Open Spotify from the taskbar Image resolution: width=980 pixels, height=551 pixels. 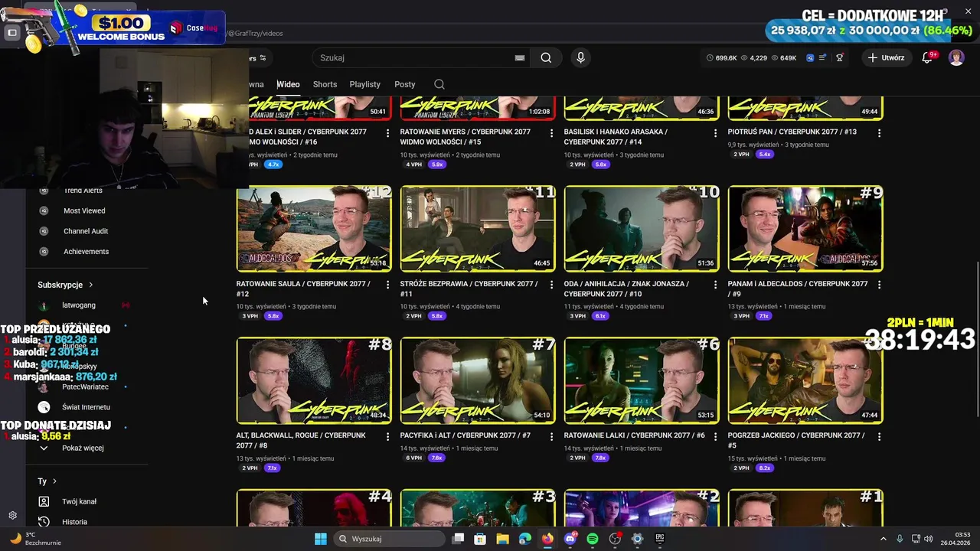tap(592, 539)
